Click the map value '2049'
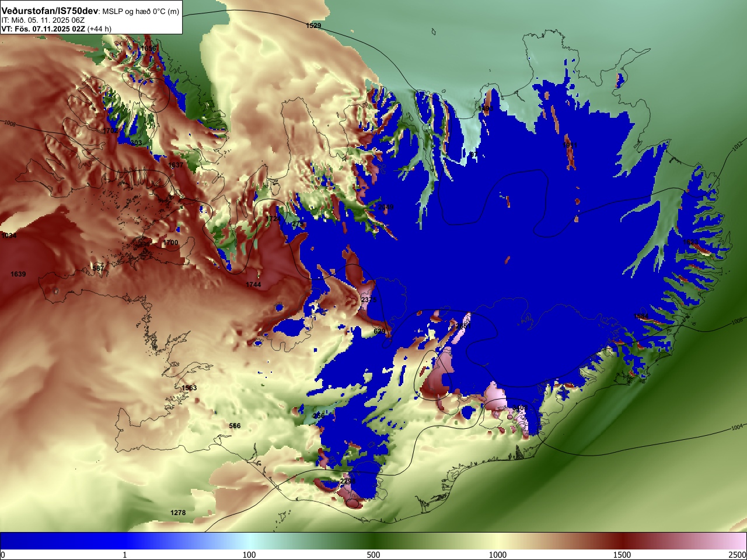The image size is (747, 560). click(386, 207)
